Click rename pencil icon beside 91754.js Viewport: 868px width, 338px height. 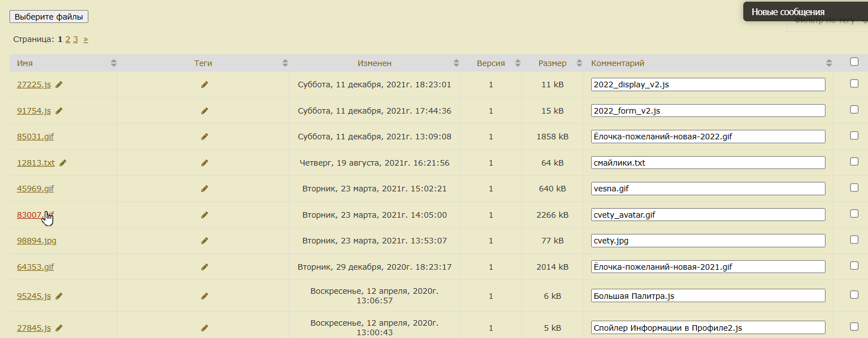59,111
